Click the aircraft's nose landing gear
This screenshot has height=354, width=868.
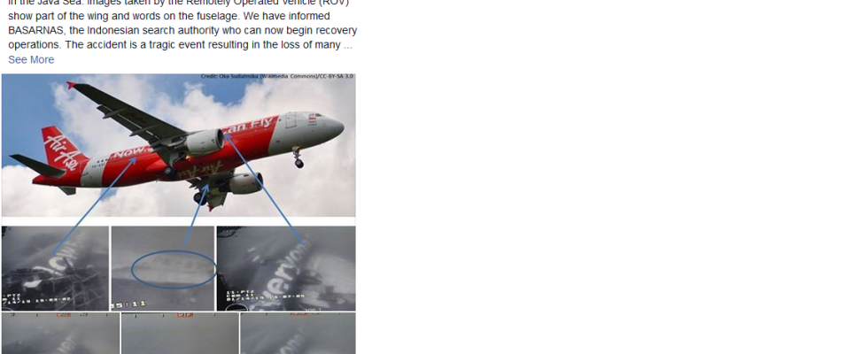tap(298, 158)
